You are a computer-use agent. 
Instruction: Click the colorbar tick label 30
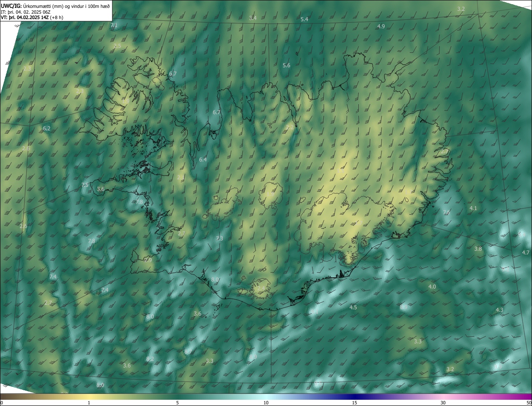click(443, 403)
